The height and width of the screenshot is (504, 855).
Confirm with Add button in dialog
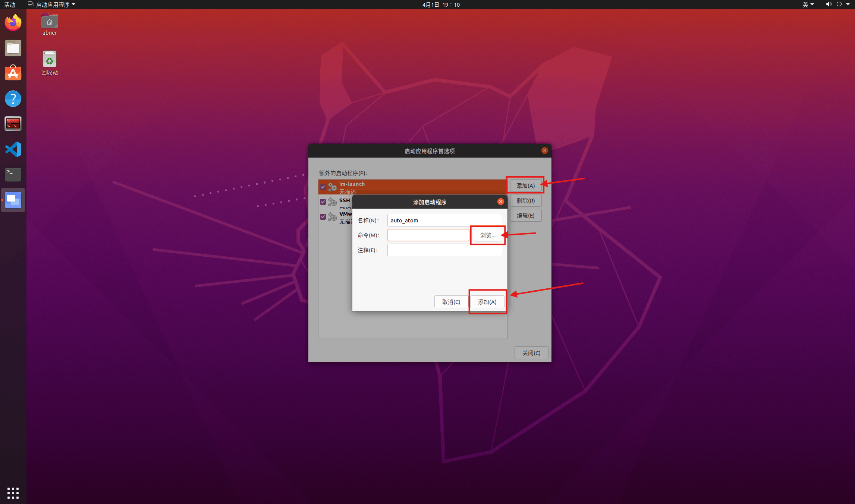[487, 302]
